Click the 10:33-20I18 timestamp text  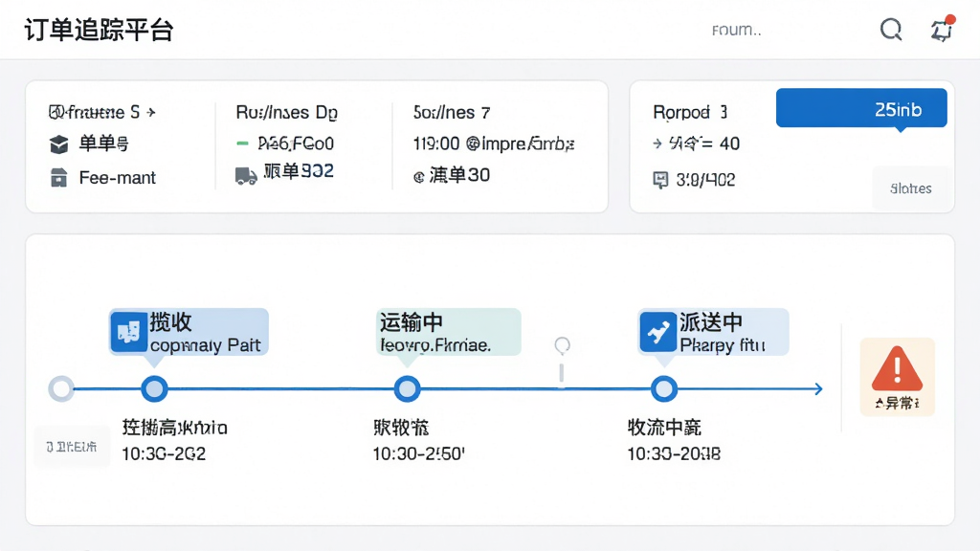point(674,454)
